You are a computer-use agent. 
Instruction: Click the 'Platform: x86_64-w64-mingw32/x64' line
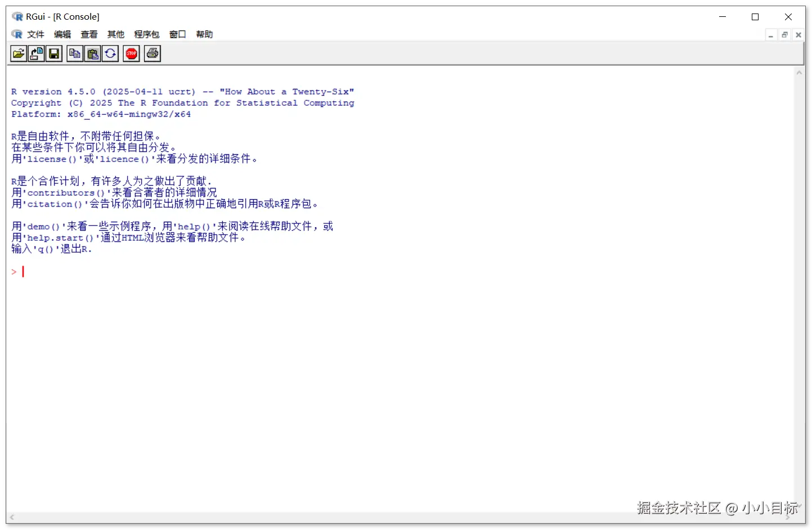(101, 114)
